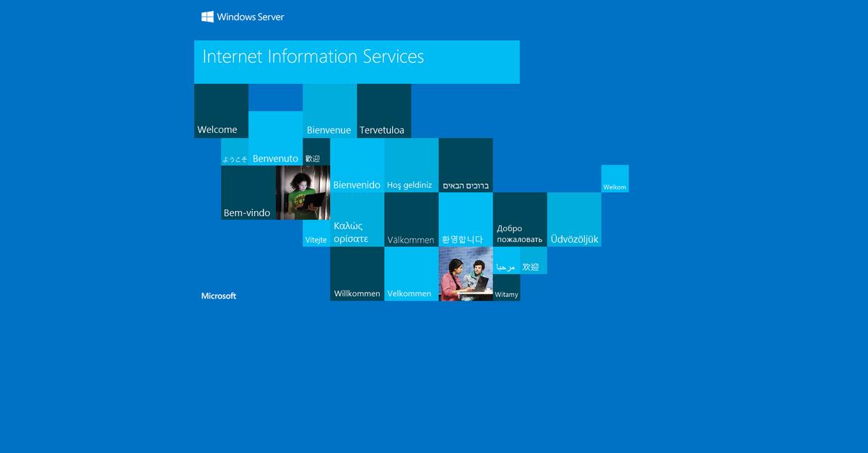The width and height of the screenshot is (868, 453).
Task: Click the Bienvenido tile
Action: click(x=357, y=165)
